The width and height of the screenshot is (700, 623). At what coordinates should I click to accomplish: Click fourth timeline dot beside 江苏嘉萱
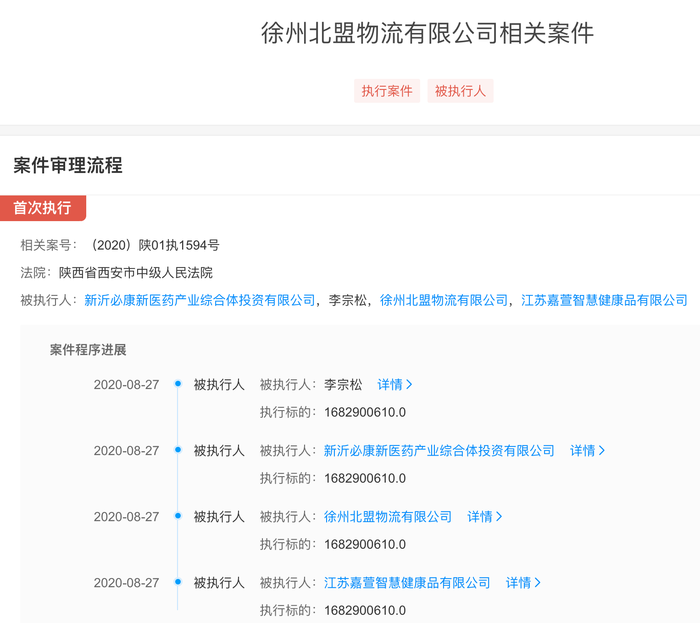178,582
